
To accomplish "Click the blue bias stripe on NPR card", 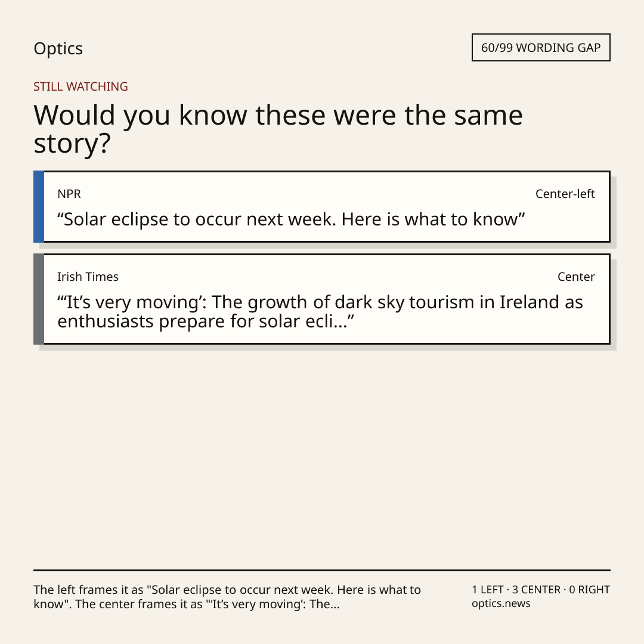I will [x=39, y=206].
